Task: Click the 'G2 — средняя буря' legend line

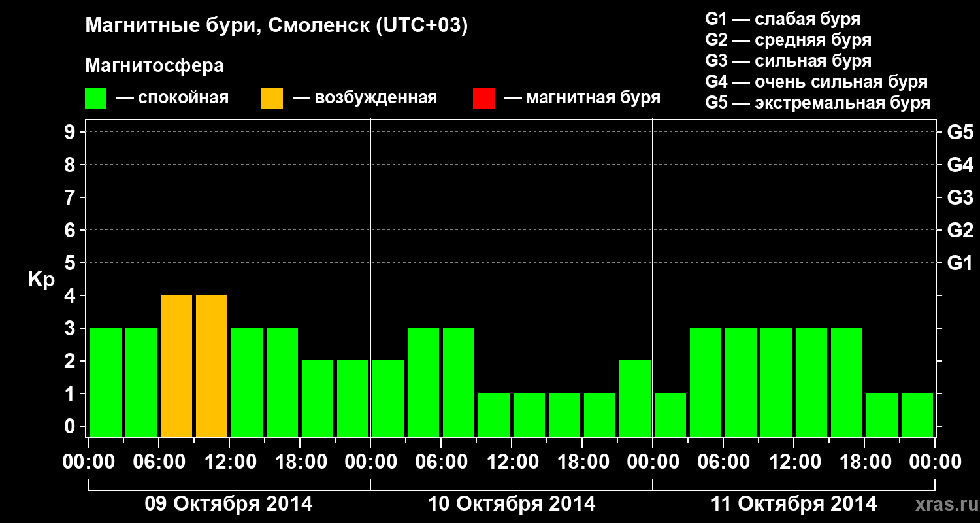Action: click(789, 40)
